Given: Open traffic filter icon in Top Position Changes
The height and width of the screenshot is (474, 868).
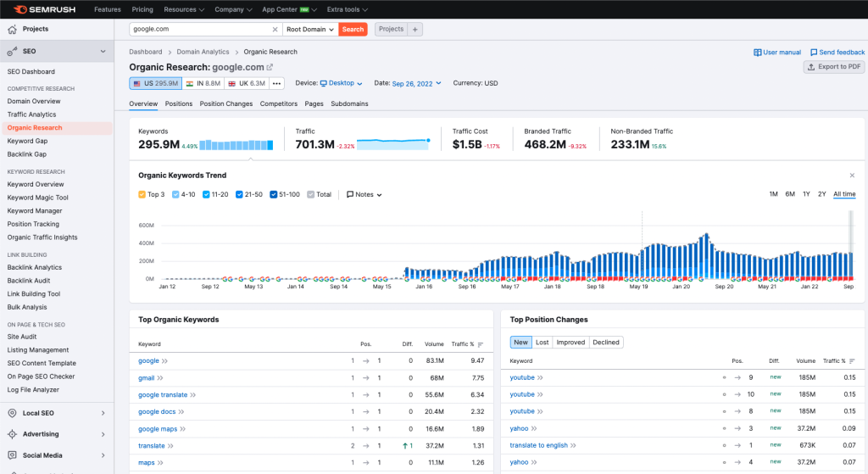Looking at the screenshot, I should pyautogui.click(x=852, y=361).
